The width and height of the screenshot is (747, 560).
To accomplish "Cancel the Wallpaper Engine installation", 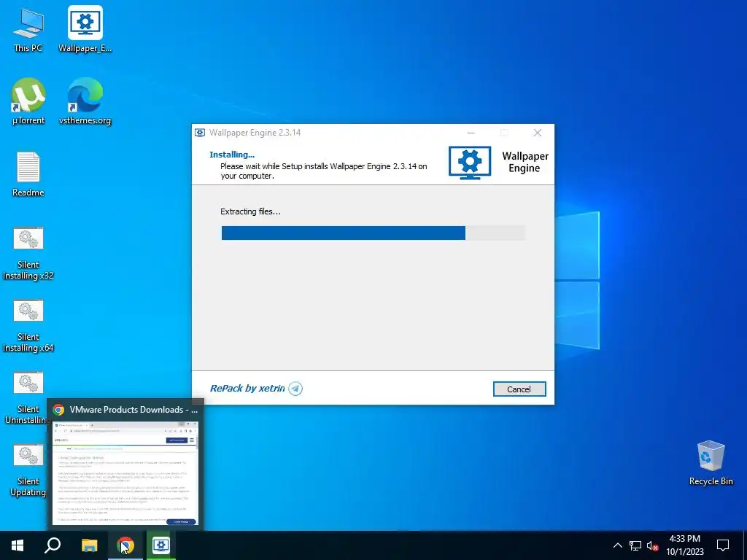I will point(519,389).
